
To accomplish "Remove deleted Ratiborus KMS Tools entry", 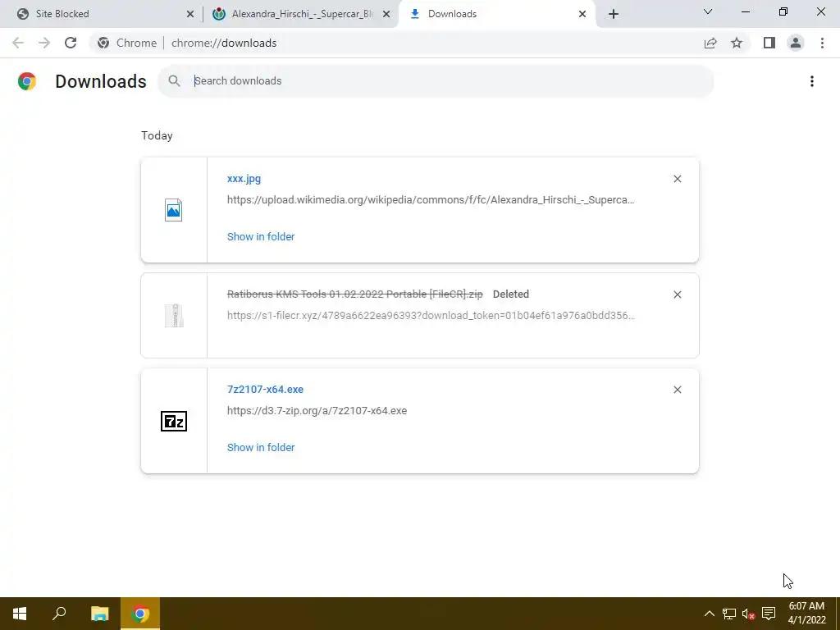I will (x=678, y=294).
